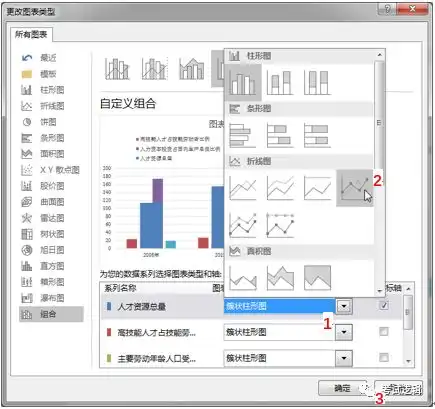Select 直方图 chart category
The width and height of the screenshot is (435, 409).
pos(51,266)
